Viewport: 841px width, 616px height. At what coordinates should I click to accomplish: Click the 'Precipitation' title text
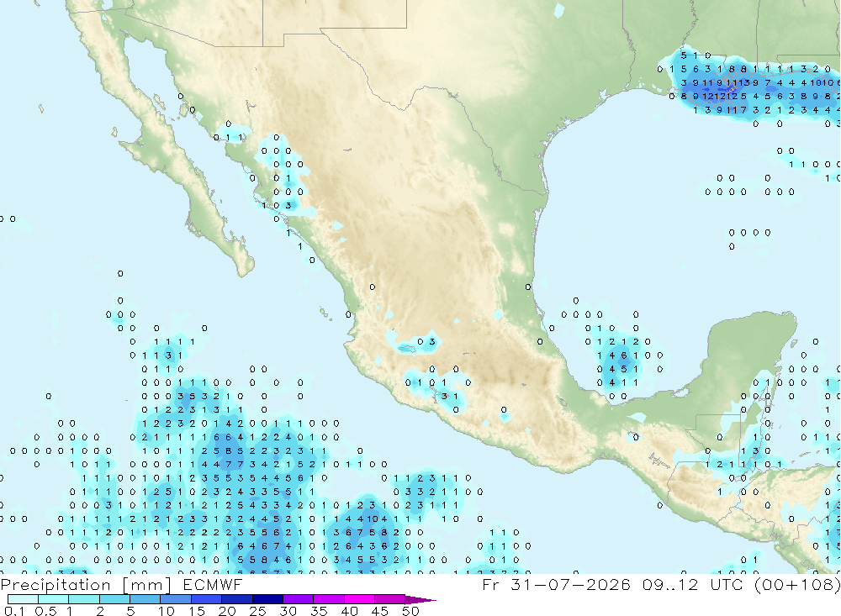pos(56,584)
